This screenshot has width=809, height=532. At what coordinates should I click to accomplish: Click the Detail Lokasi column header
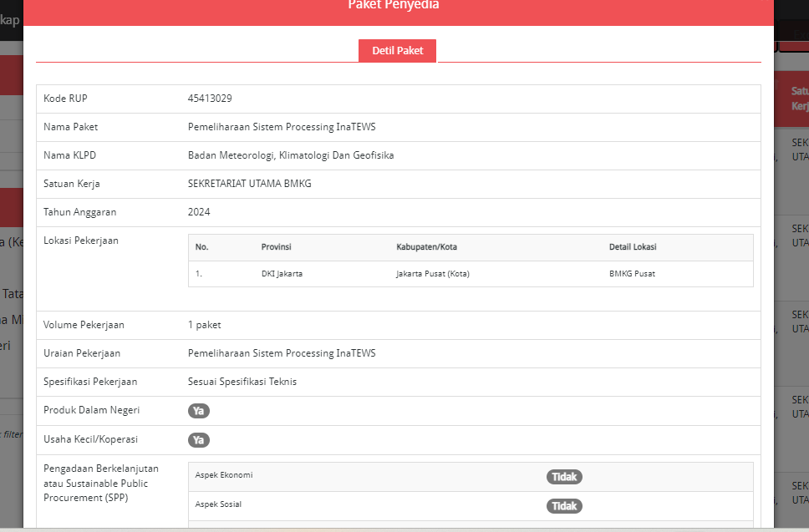pos(633,247)
